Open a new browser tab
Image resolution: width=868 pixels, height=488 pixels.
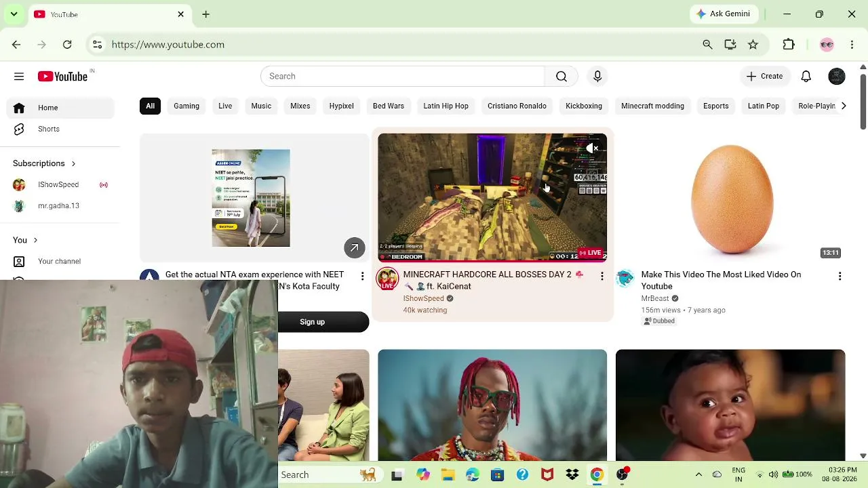point(206,14)
